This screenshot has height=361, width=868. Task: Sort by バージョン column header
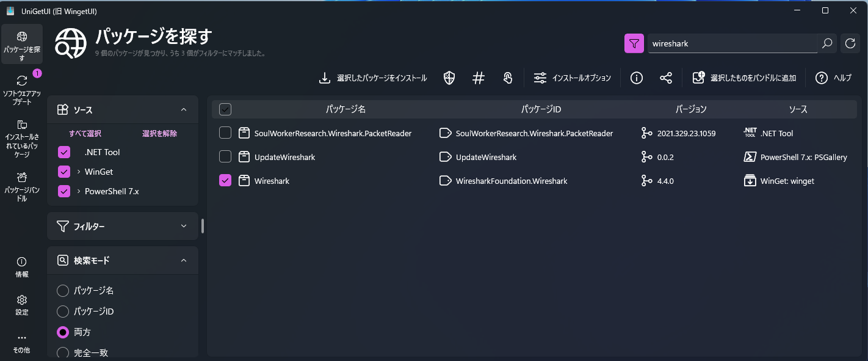[691, 109]
